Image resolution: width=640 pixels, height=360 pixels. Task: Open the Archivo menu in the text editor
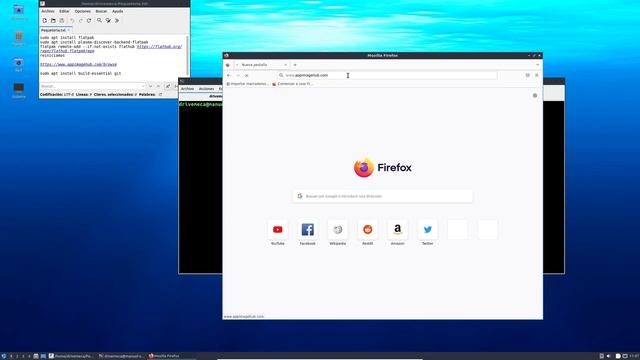click(48, 11)
